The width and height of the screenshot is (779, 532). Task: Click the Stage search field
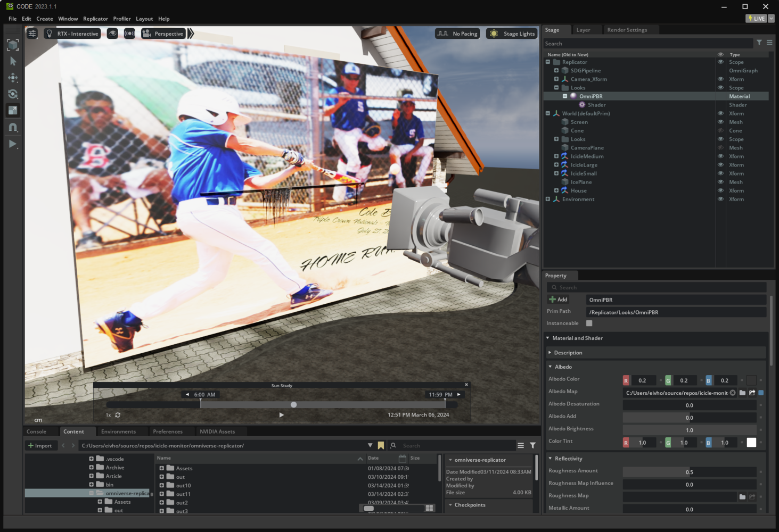(647, 44)
